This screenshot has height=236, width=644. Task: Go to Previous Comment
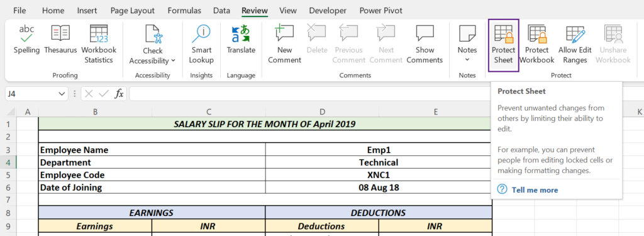click(x=348, y=45)
